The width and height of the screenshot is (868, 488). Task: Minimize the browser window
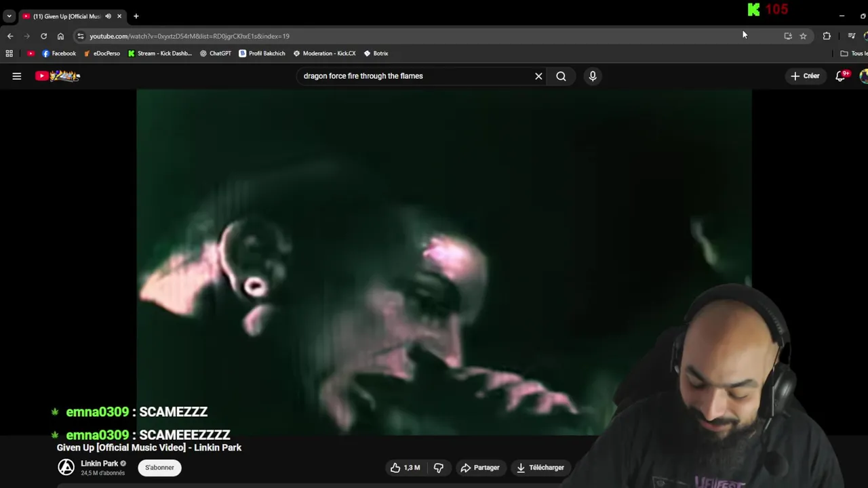click(x=842, y=16)
